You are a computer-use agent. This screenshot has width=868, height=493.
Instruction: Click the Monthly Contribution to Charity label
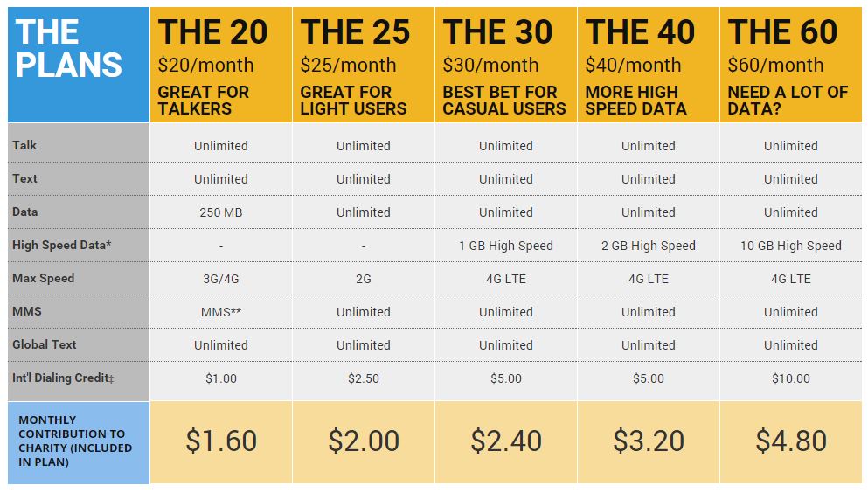pos(75,441)
